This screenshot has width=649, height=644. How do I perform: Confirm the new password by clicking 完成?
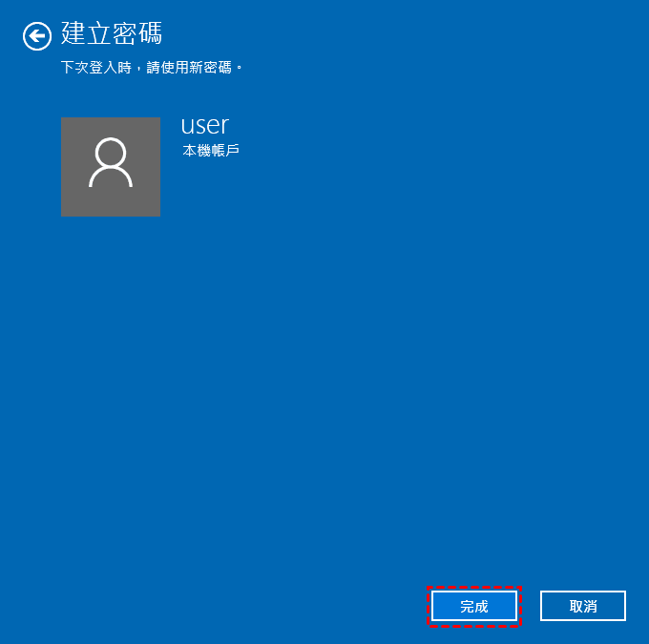pos(474,606)
